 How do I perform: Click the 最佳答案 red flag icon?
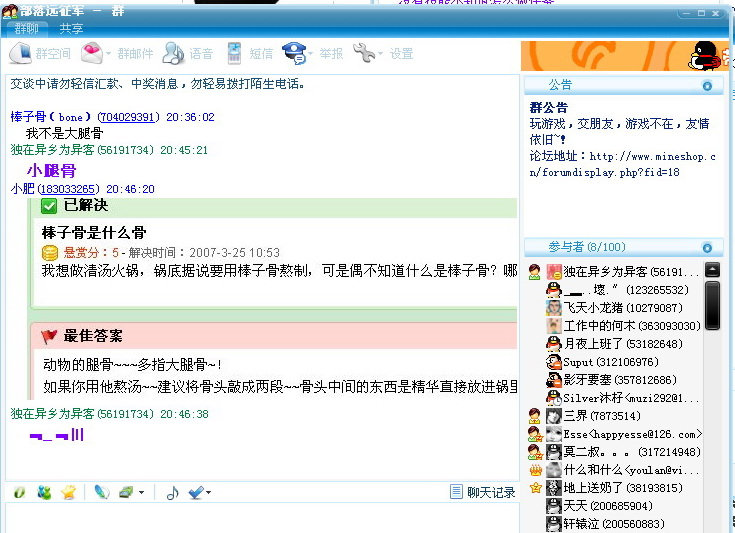pos(49,336)
